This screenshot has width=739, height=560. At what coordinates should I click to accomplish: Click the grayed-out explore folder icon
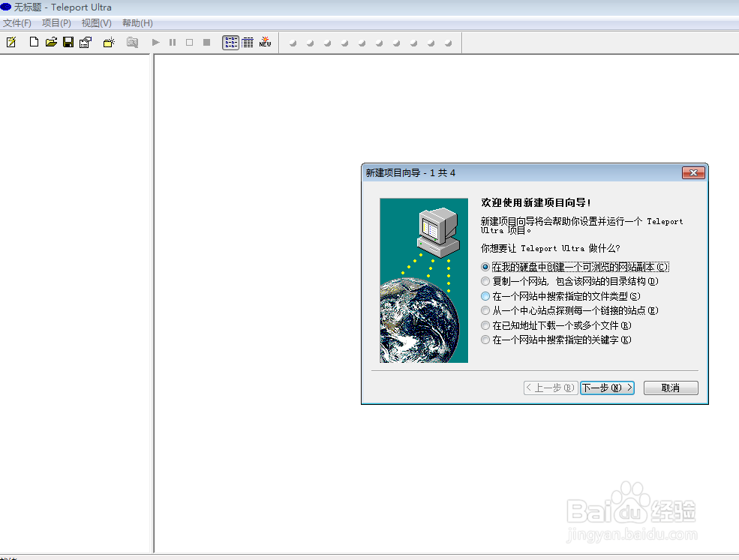click(x=133, y=43)
